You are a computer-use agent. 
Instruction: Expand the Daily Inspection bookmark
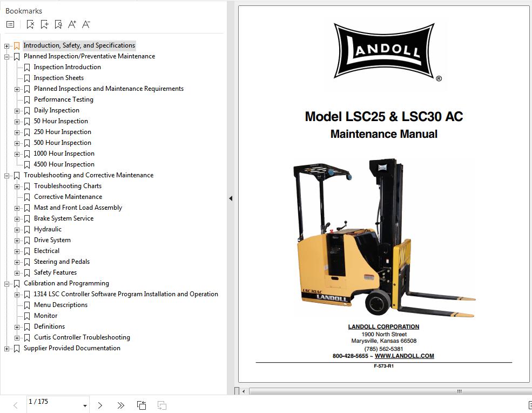(17, 111)
